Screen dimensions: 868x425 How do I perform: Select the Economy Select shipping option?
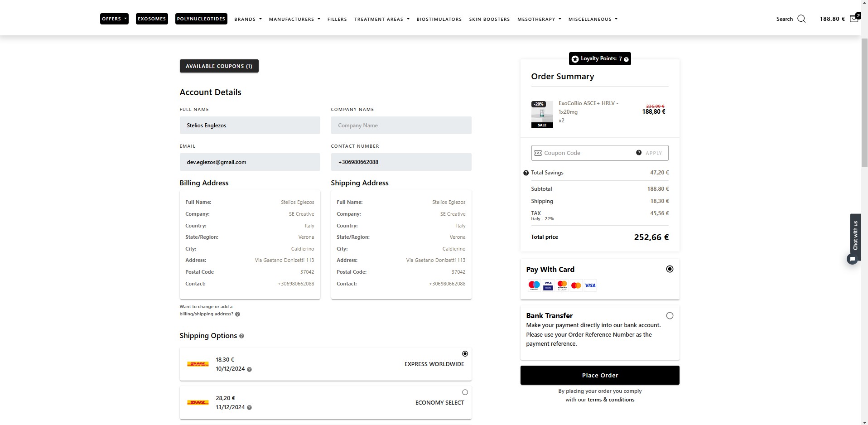click(465, 392)
